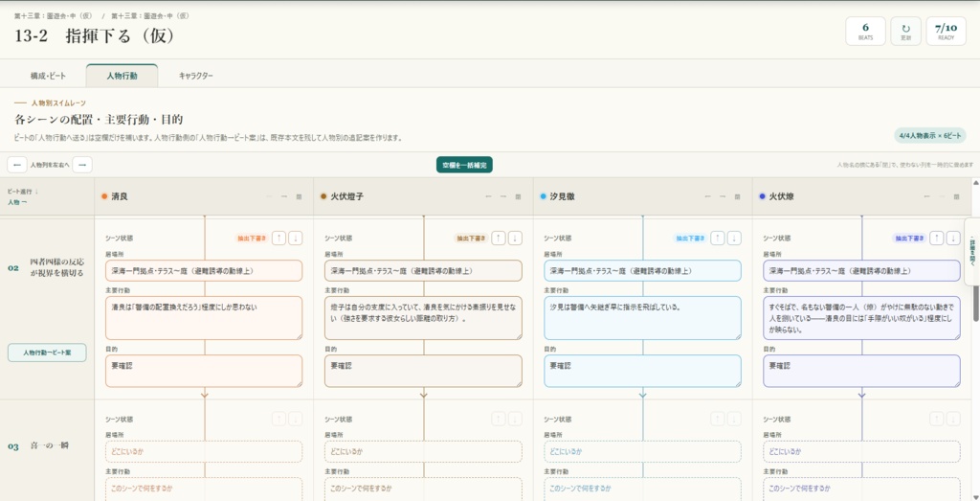The image size is (980, 501).
Task: Click down arrow in 汐見徹 beat 03 cell
Action: pyautogui.click(x=734, y=419)
